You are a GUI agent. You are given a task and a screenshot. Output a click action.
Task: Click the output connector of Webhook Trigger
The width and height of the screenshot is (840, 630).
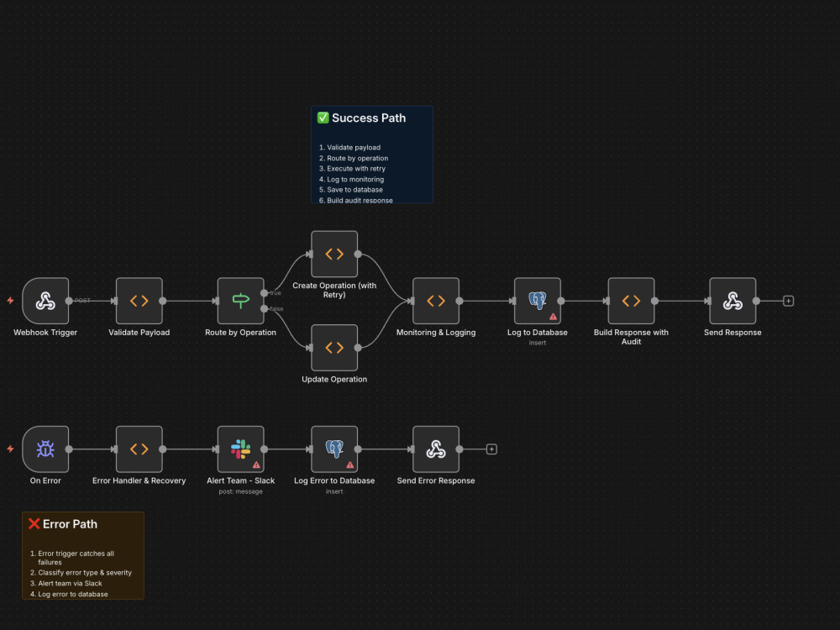[69, 301]
